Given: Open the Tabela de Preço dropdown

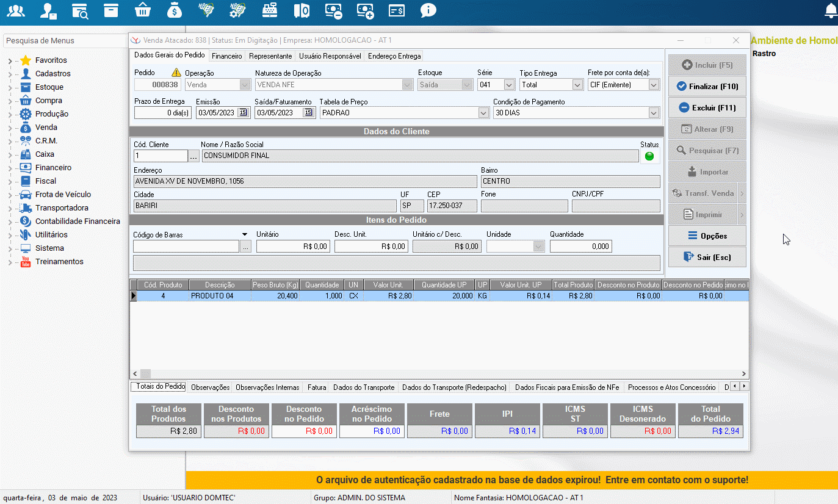Looking at the screenshot, I should pos(484,113).
